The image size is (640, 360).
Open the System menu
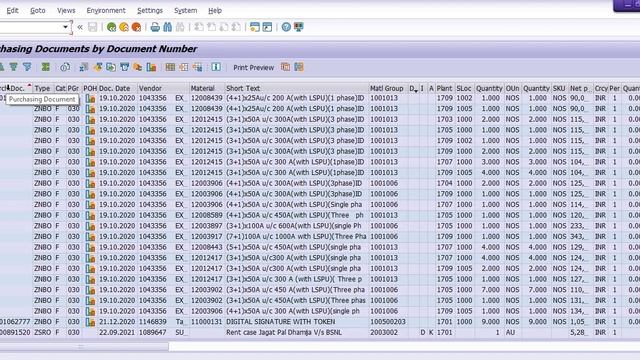[x=185, y=11]
